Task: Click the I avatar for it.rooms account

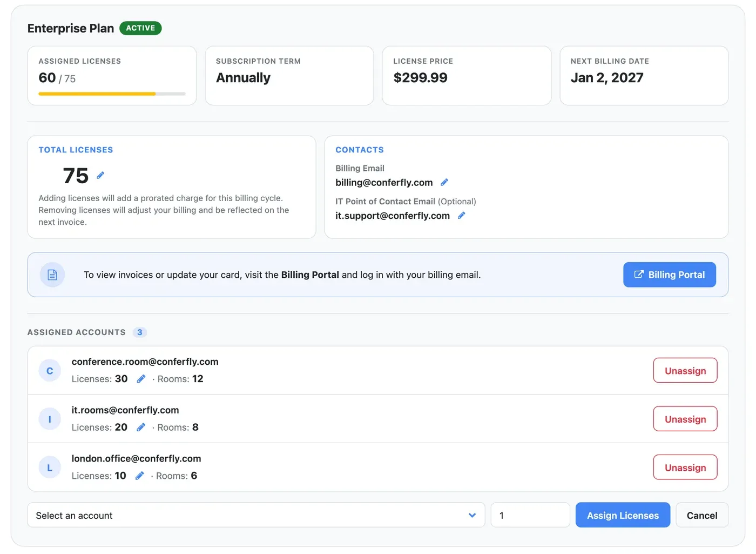Action: pos(50,419)
